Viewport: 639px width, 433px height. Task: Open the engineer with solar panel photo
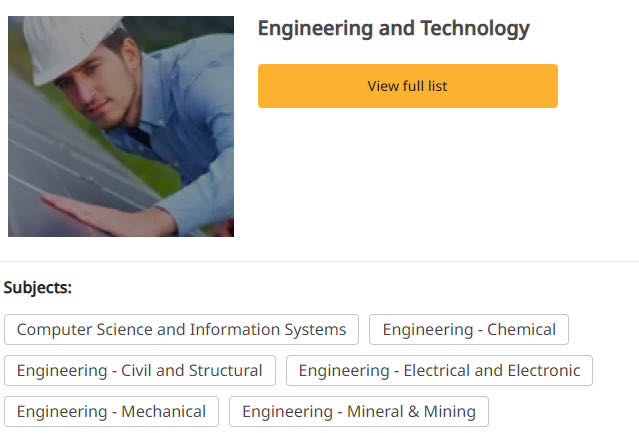(x=121, y=126)
